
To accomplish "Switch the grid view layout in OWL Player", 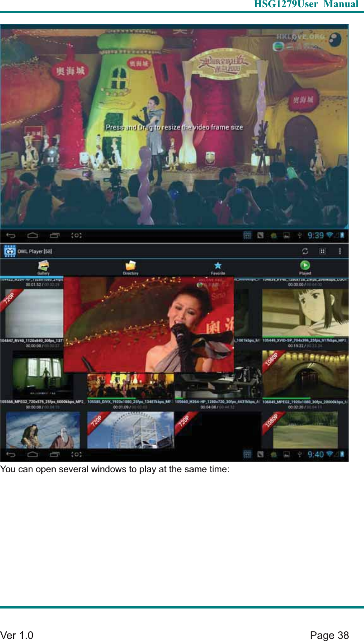I will coord(322,251).
